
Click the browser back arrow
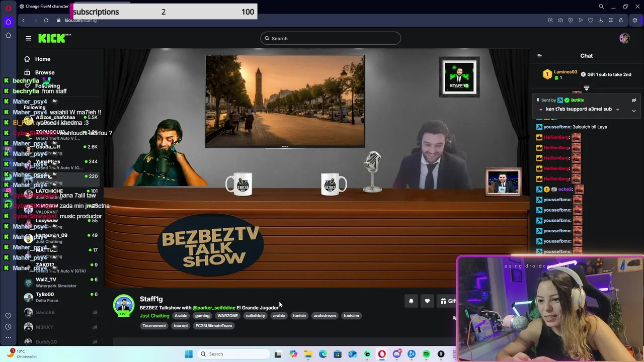[x=23, y=20]
